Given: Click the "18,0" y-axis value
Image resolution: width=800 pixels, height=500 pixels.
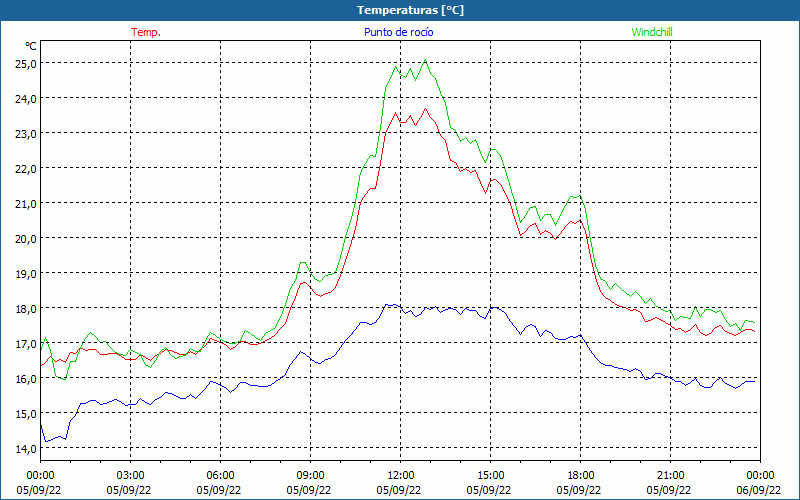Looking at the screenshot, I should click(x=25, y=309).
